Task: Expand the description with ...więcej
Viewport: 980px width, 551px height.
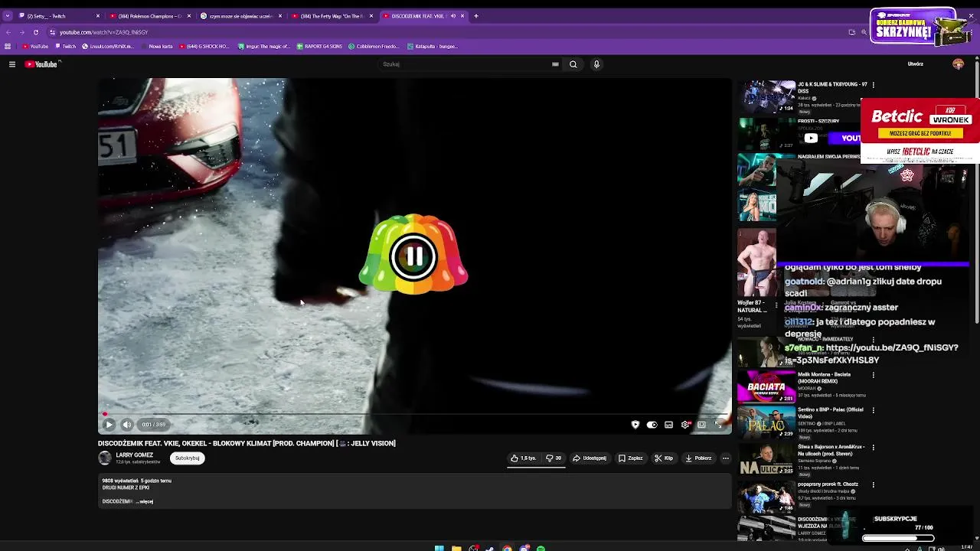Action: coord(145,502)
